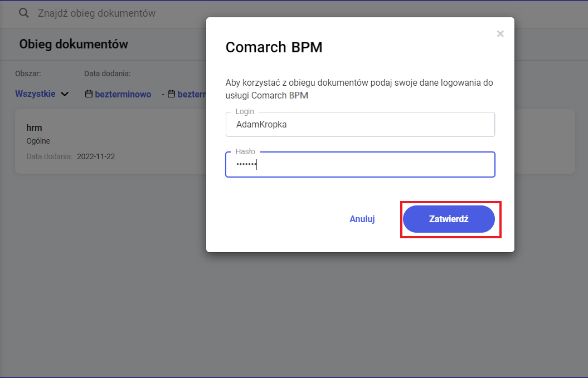Click the Znajdź obieg dokumentów search box
588x378 pixels.
tap(111, 13)
